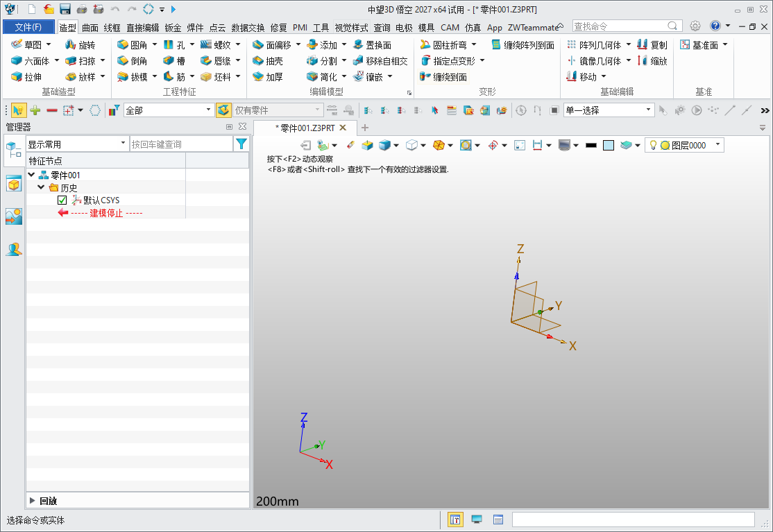Select the 镜像几何体 (Mirror) tool

[595, 61]
